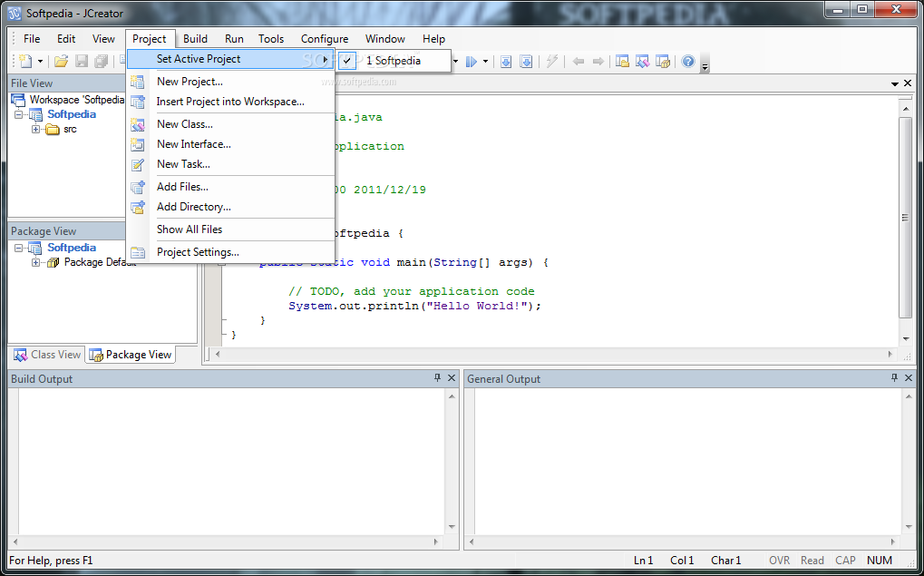Click the editor vertical scrollbar thumb
The width and height of the screenshot is (924, 576).
906,218
